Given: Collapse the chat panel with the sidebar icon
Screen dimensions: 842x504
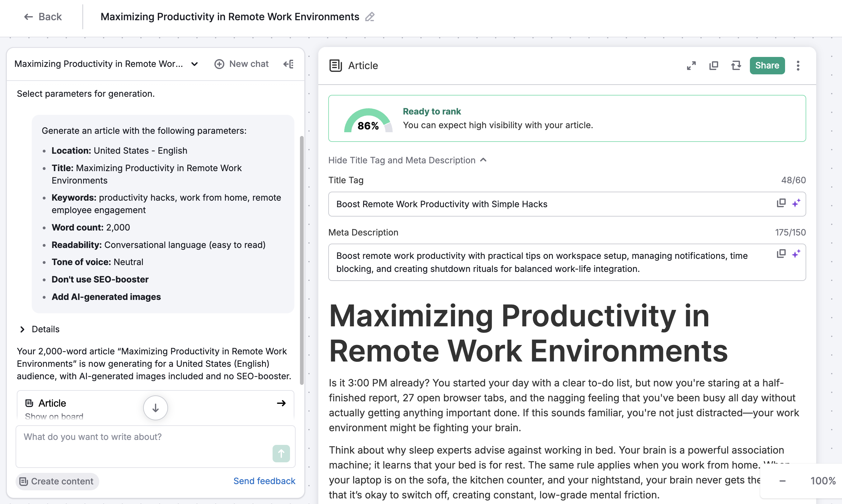Looking at the screenshot, I should pyautogui.click(x=288, y=64).
